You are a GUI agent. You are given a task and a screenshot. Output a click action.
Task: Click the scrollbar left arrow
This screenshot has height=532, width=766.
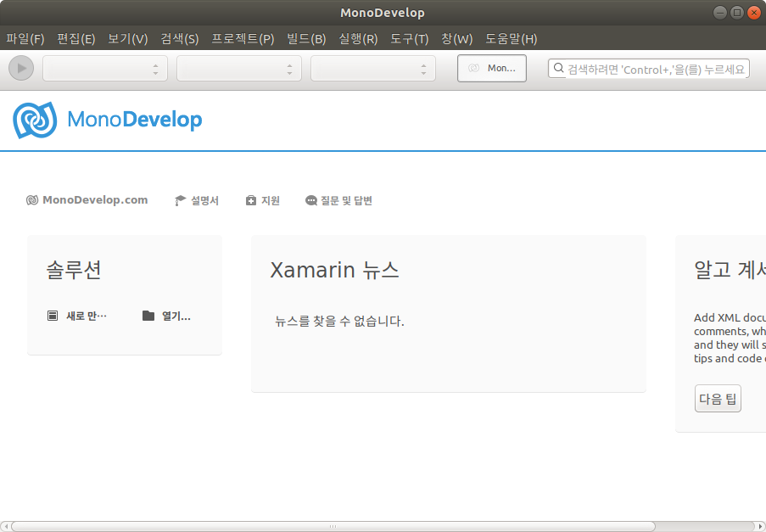coord(5,526)
